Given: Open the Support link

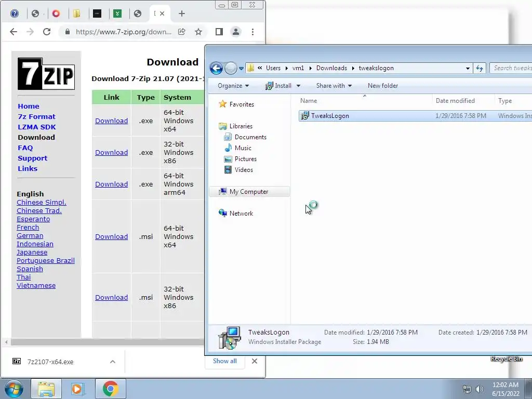Looking at the screenshot, I should 33,158.
